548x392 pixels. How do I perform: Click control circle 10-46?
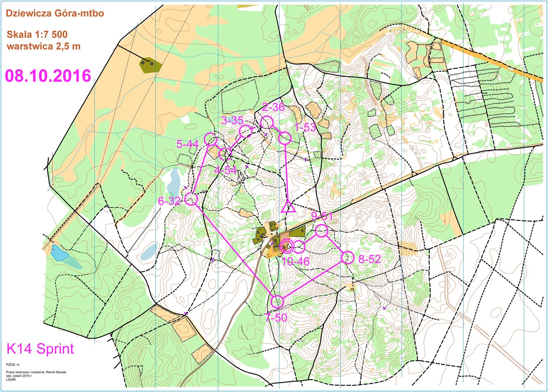pos(298,247)
